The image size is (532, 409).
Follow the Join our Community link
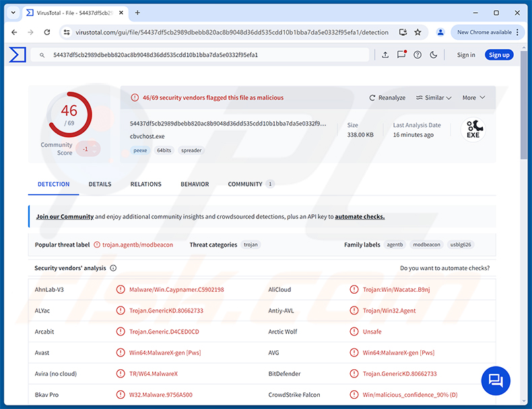65,216
